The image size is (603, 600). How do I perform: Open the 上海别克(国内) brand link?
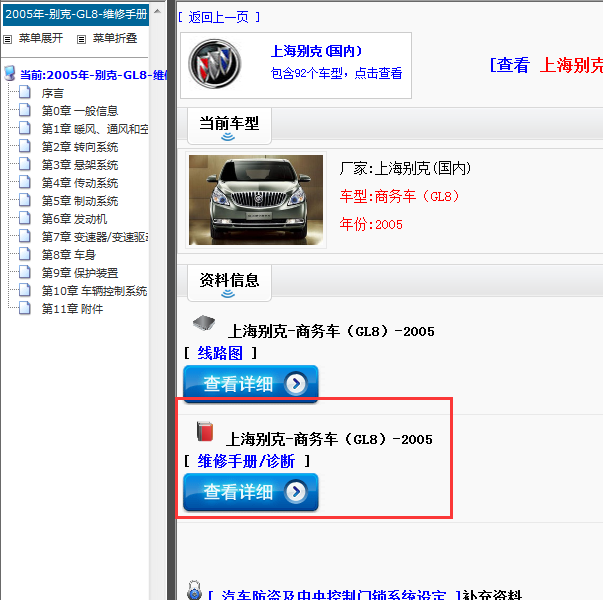[316, 51]
